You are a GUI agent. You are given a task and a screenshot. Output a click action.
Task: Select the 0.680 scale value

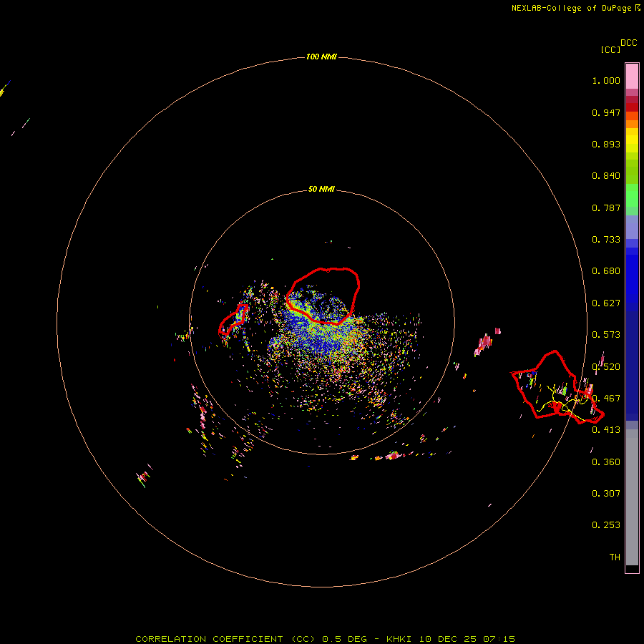point(606,271)
